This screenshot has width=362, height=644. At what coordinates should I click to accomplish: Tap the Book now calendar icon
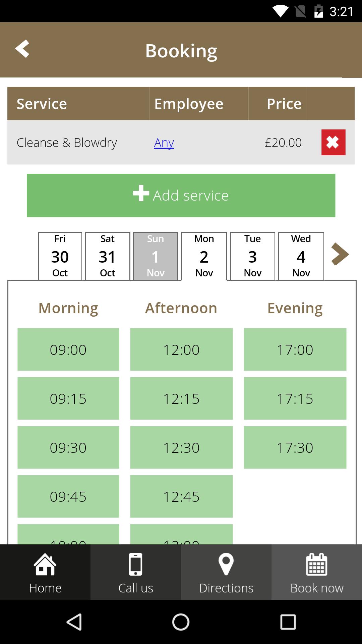(x=317, y=564)
